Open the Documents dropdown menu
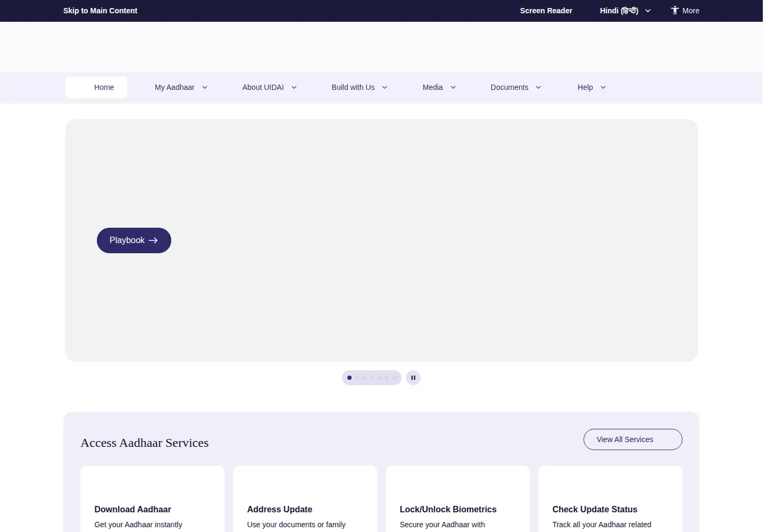The width and height of the screenshot is (766, 532). [x=515, y=87]
